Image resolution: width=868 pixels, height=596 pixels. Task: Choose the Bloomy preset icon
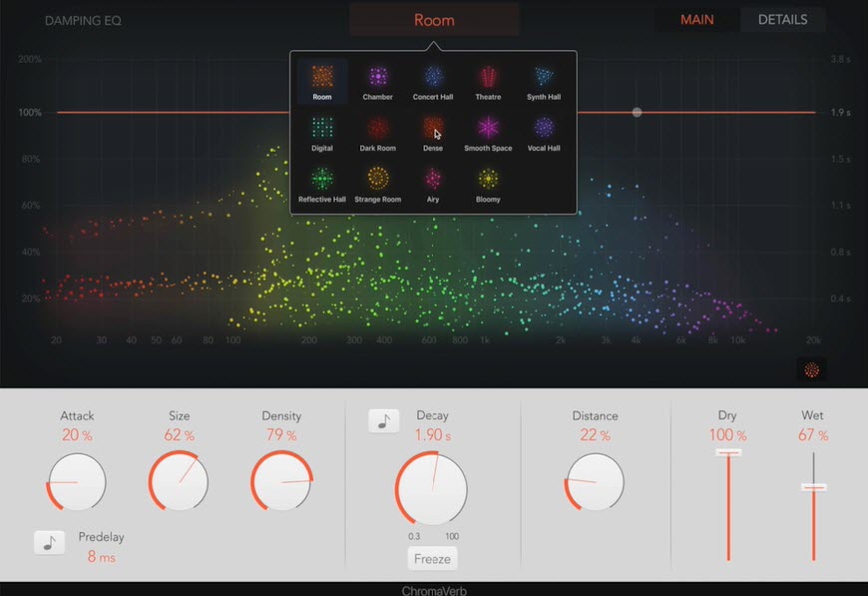(x=488, y=178)
